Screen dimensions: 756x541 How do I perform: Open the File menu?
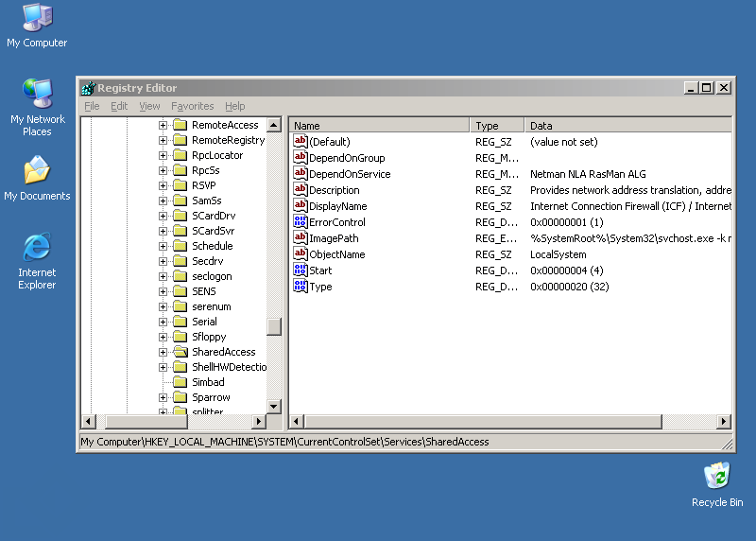(x=92, y=106)
